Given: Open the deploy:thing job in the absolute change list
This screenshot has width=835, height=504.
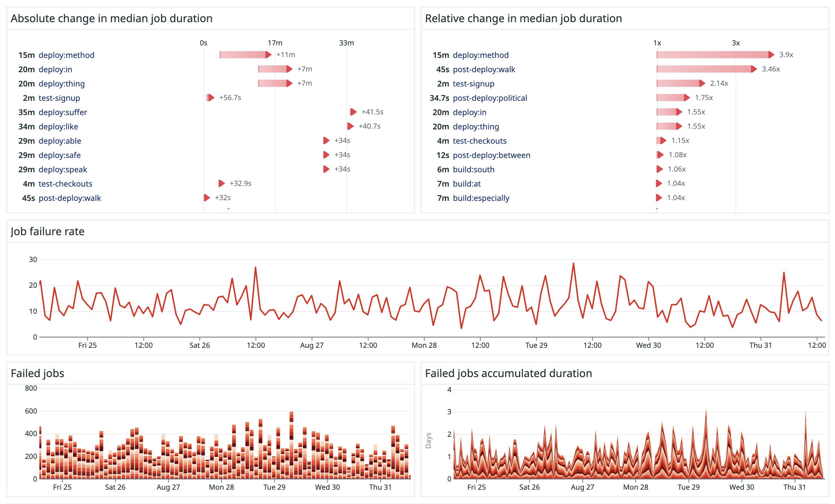Looking at the screenshot, I should [x=62, y=83].
